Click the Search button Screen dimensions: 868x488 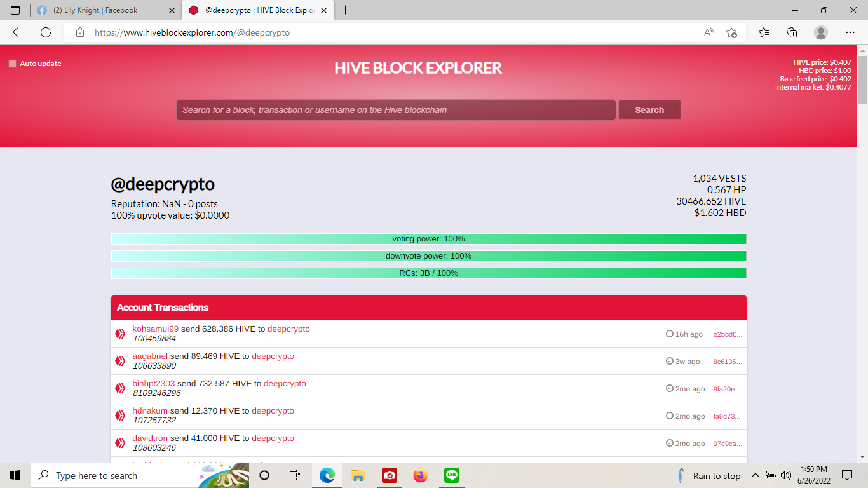click(x=649, y=110)
